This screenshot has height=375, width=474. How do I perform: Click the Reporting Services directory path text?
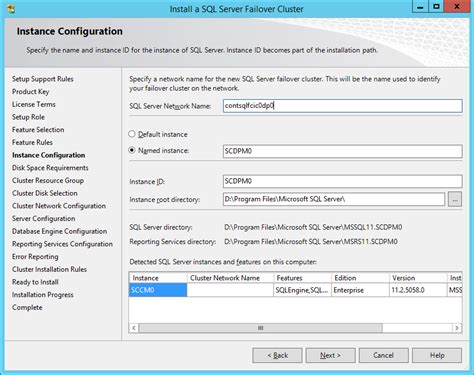click(311, 242)
